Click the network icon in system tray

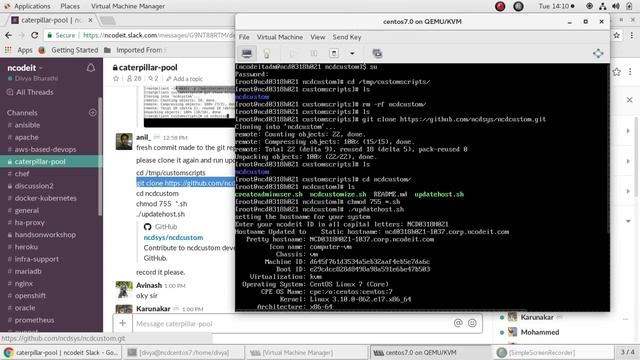coord(602,6)
